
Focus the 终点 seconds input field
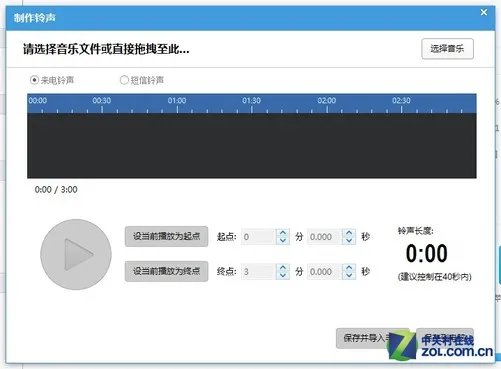pyautogui.click(x=325, y=272)
